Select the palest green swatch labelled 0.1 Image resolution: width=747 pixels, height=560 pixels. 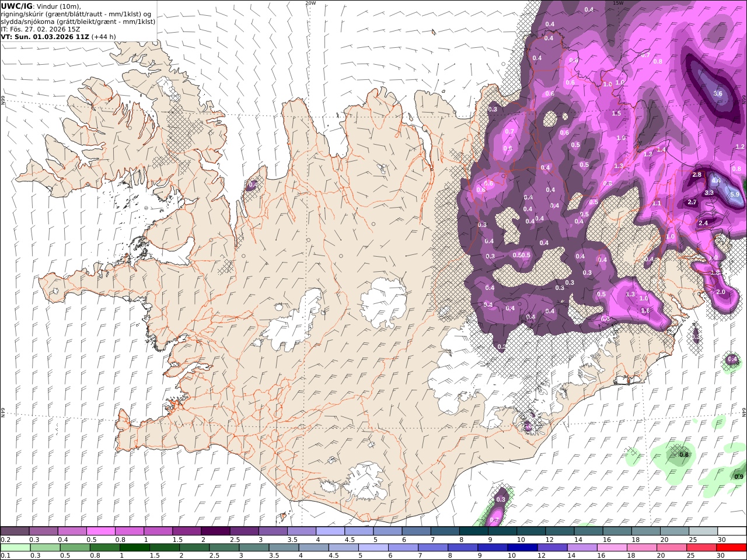tap(15, 548)
